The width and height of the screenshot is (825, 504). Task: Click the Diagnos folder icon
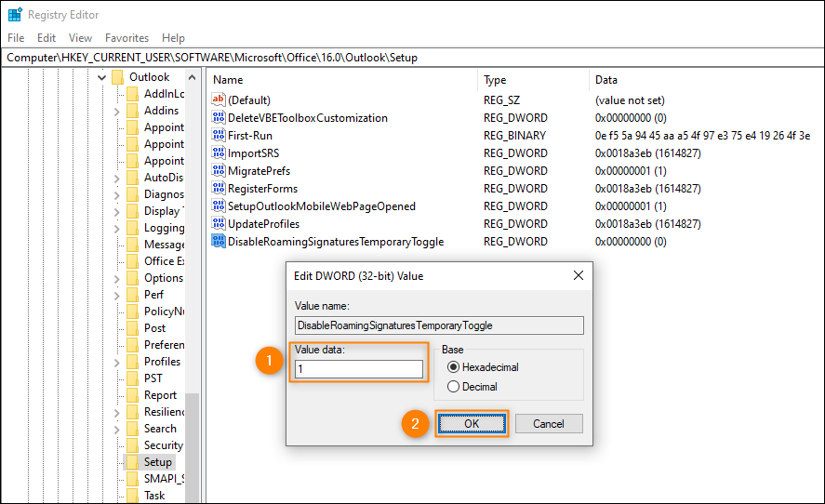(x=133, y=194)
